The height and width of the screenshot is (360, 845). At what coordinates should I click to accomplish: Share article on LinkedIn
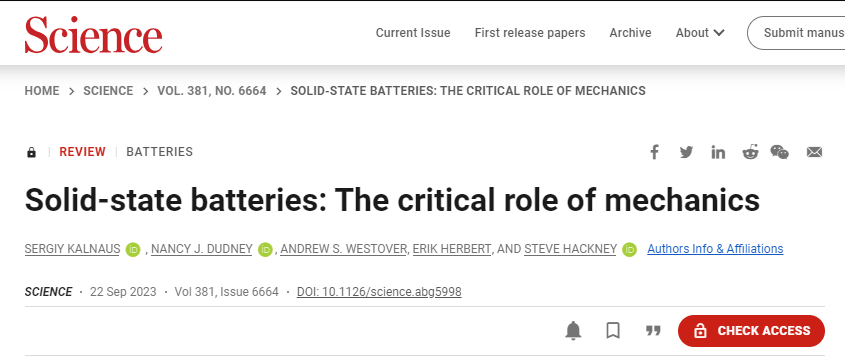coord(718,152)
